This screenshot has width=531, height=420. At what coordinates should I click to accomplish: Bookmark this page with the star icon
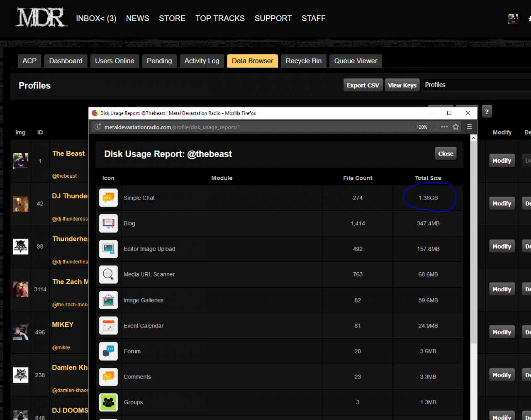[456, 127]
